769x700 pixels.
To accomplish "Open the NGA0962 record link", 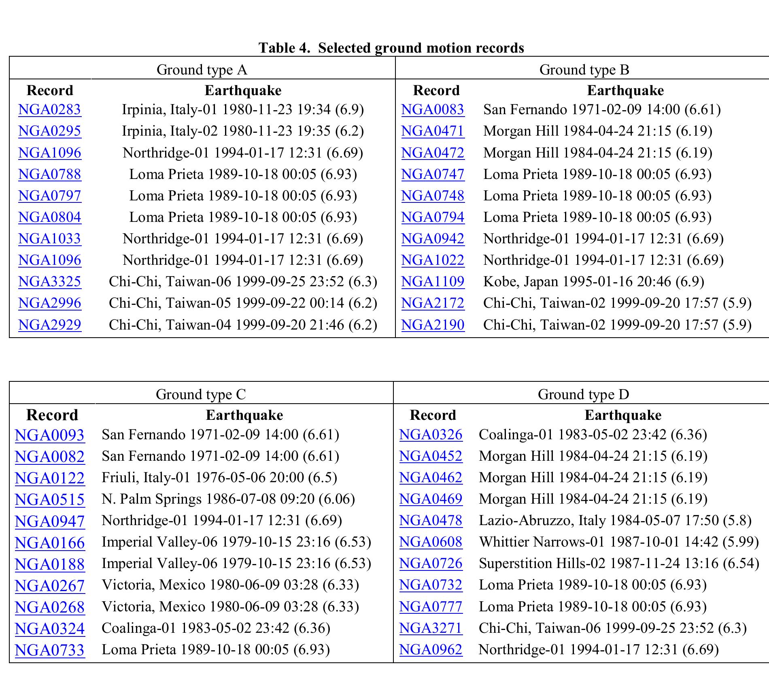I will [x=431, y=649].
